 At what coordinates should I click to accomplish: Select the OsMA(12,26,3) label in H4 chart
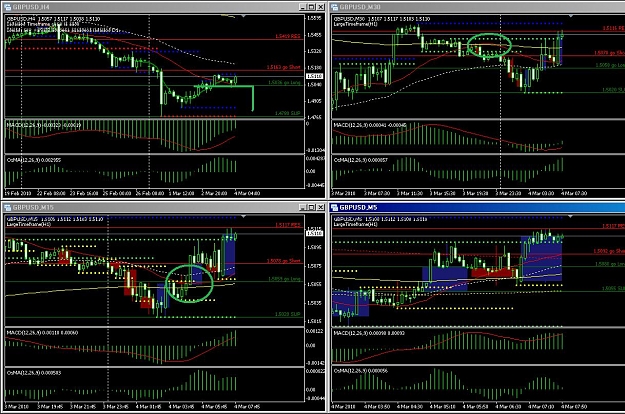tap(34, 160)
